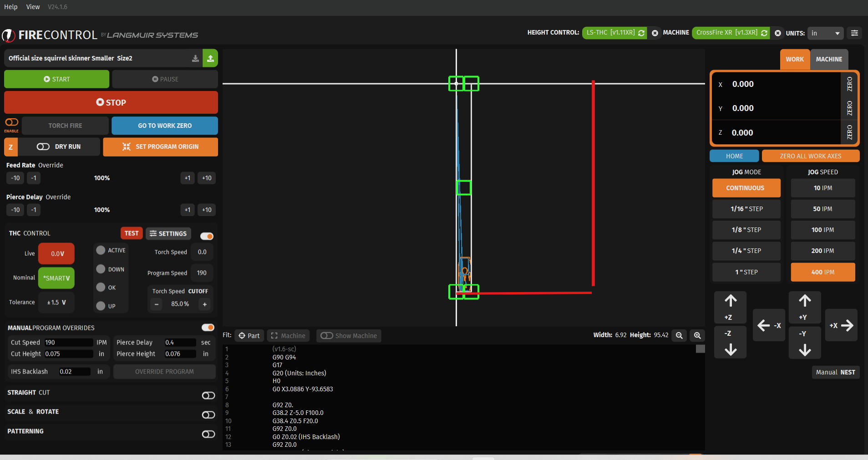Viewport: 868px width, 460px height.
Task: Click the upload program icon
Action: pos(210,58)
